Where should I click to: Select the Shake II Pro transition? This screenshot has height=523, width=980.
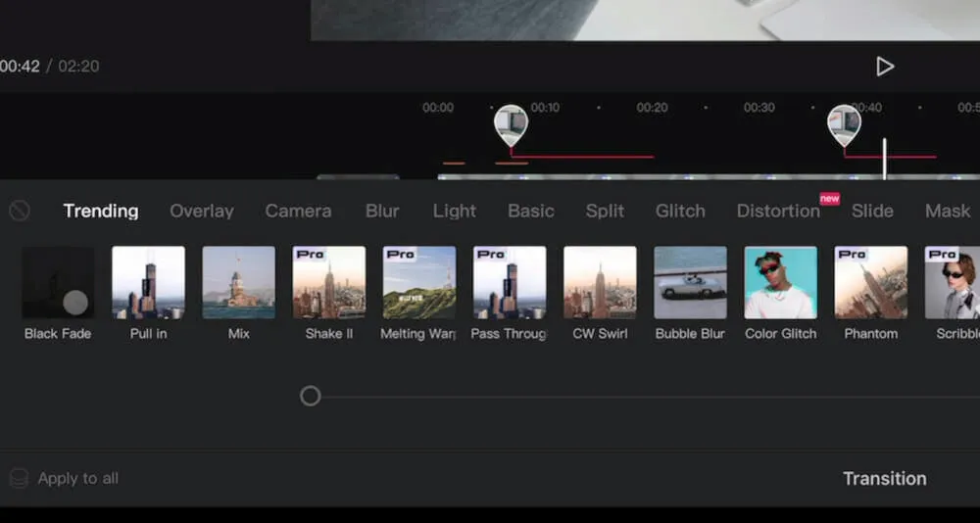pos(328,283)
